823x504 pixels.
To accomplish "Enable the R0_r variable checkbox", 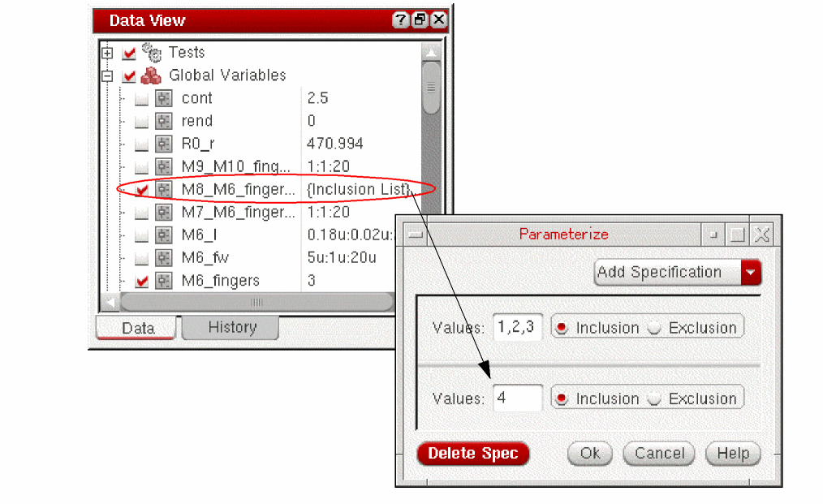I will click(142, 145).
